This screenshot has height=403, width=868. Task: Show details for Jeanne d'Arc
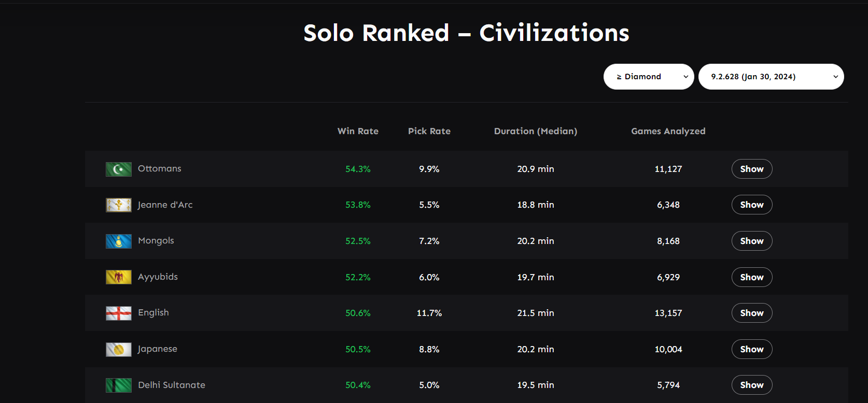tap(752, 205)
